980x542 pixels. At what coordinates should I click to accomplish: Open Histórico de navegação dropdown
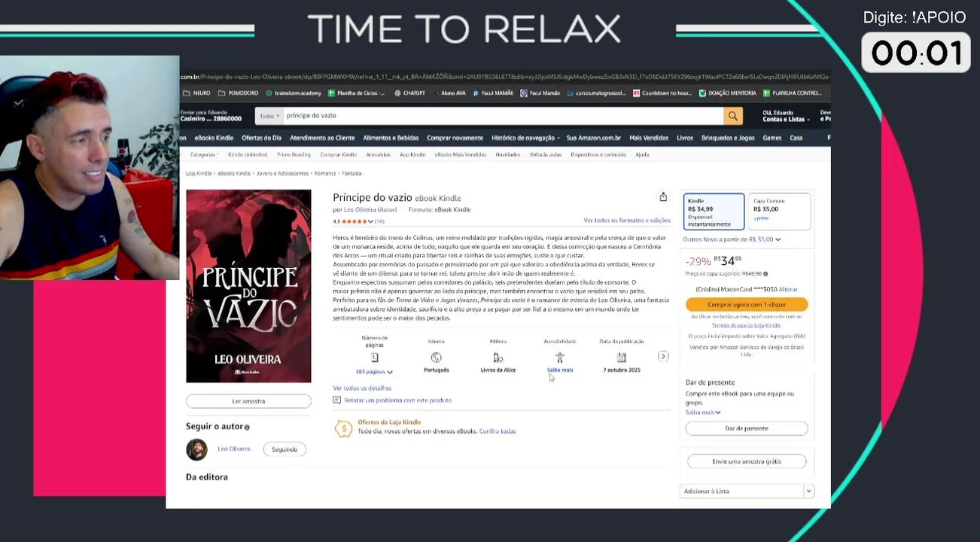click(x=525, y=138)
